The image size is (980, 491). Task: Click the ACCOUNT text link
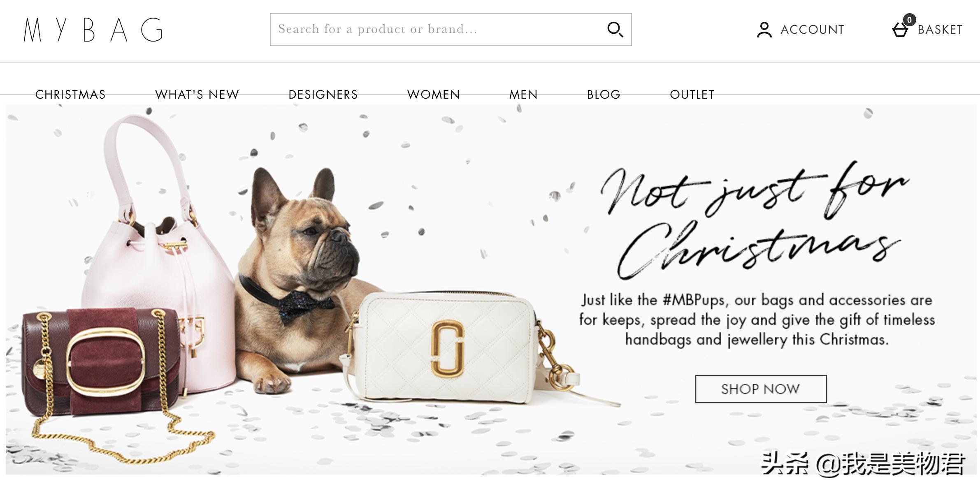pyautogui.click(x=812, y=30)
